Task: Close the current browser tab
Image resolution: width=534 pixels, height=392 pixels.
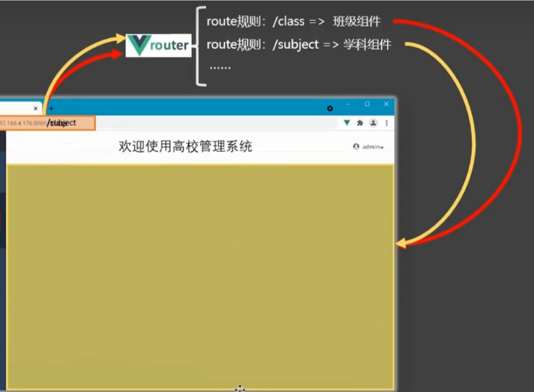Action: 35,109
